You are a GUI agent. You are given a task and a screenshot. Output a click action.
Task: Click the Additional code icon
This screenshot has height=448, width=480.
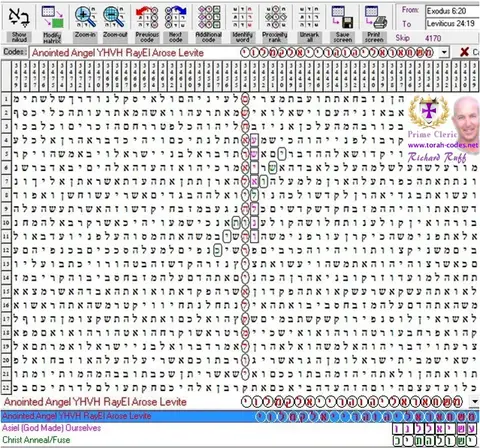tap(209, 17)
